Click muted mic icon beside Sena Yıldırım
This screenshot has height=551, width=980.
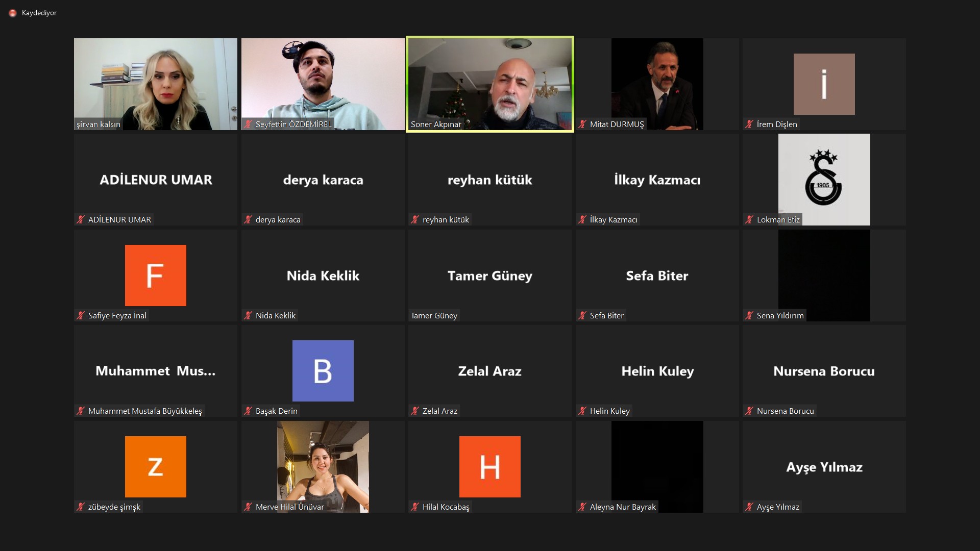coord(749,315)
